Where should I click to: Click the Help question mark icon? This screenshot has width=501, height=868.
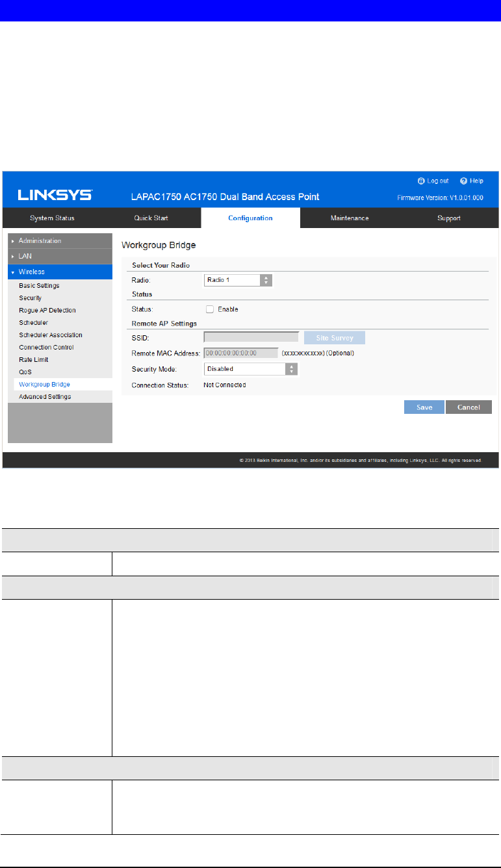(463, 181)
